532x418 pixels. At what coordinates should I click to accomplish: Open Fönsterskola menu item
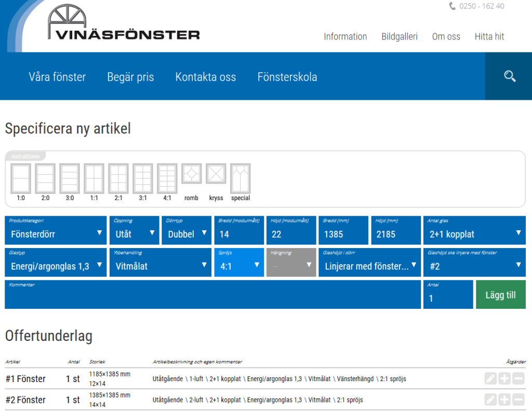tap(287, 77)
